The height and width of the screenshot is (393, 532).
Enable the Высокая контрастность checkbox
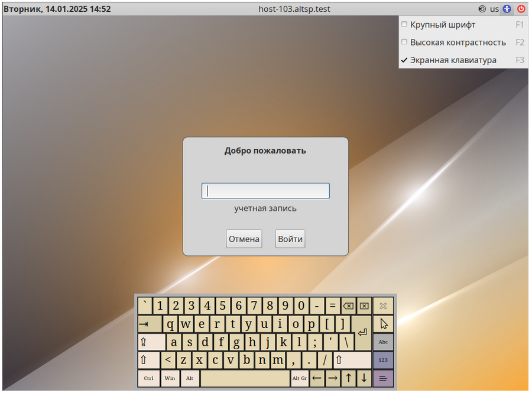(404, 42)
